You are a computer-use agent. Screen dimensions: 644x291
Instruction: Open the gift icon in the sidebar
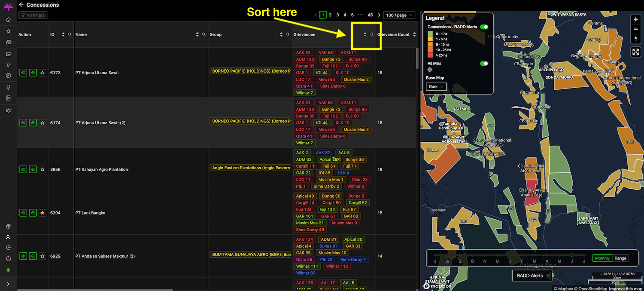click(x=8, y=227)
